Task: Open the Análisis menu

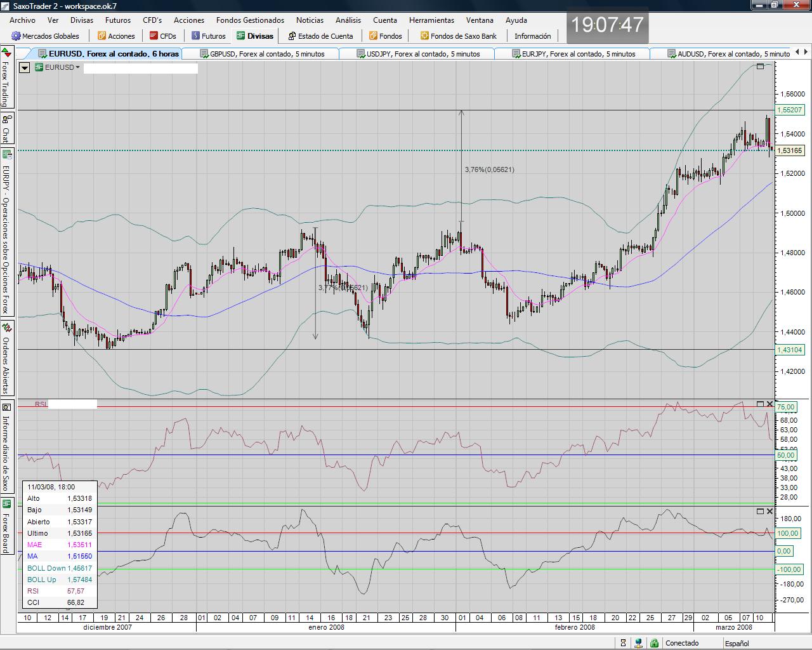Action: coord(348,20)
